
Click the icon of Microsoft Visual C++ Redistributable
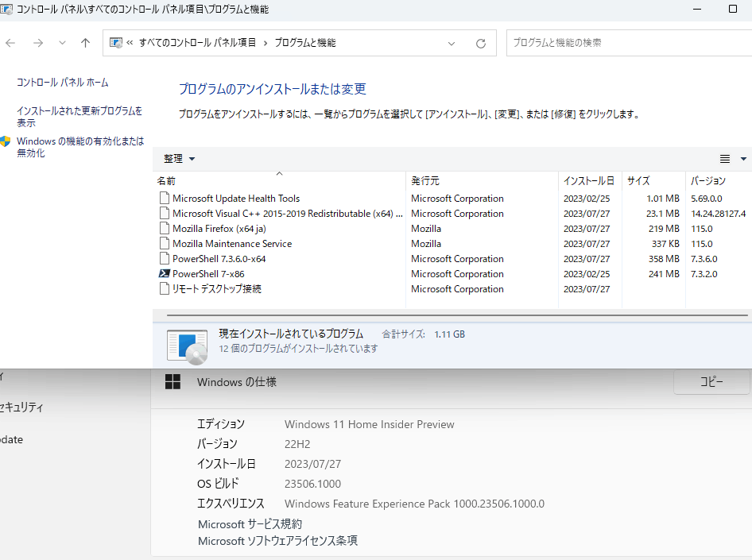[x=164, y=213]
